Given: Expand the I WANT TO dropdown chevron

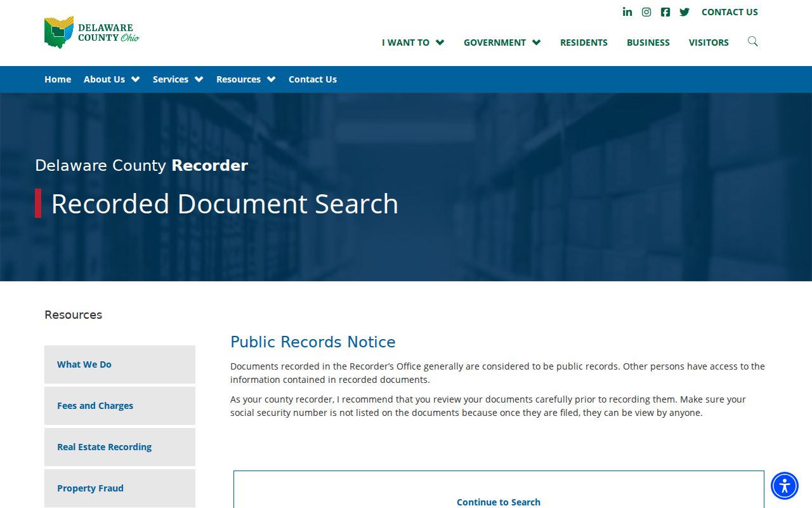Looking at the screenshot, I should click(x=440, y=43).
